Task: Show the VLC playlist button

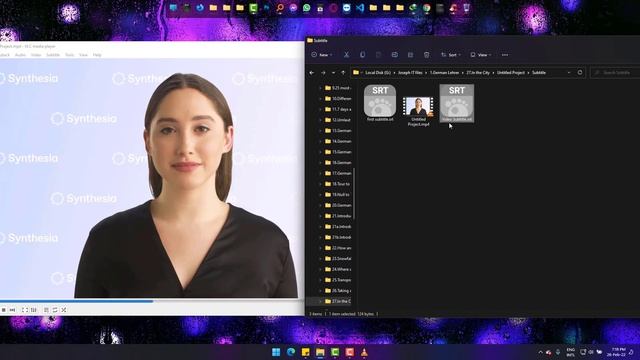Action: click(46, 310)
